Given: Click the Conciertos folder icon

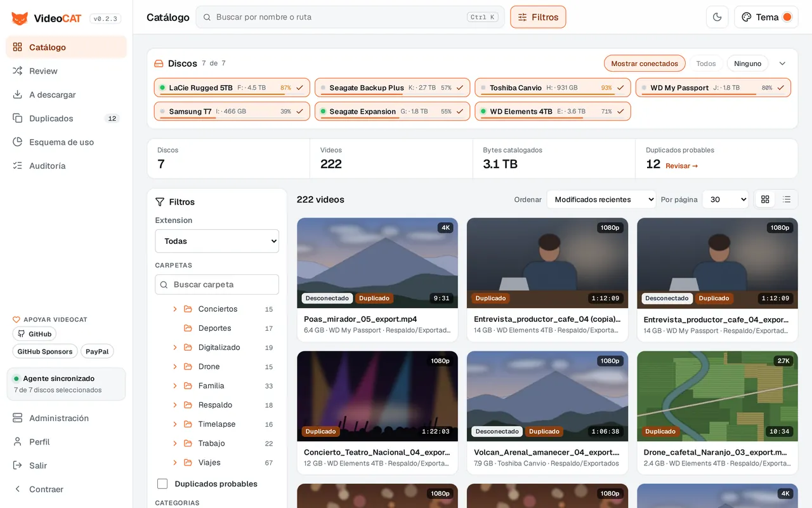Looking at the screenshot, I should pos(188,309).
